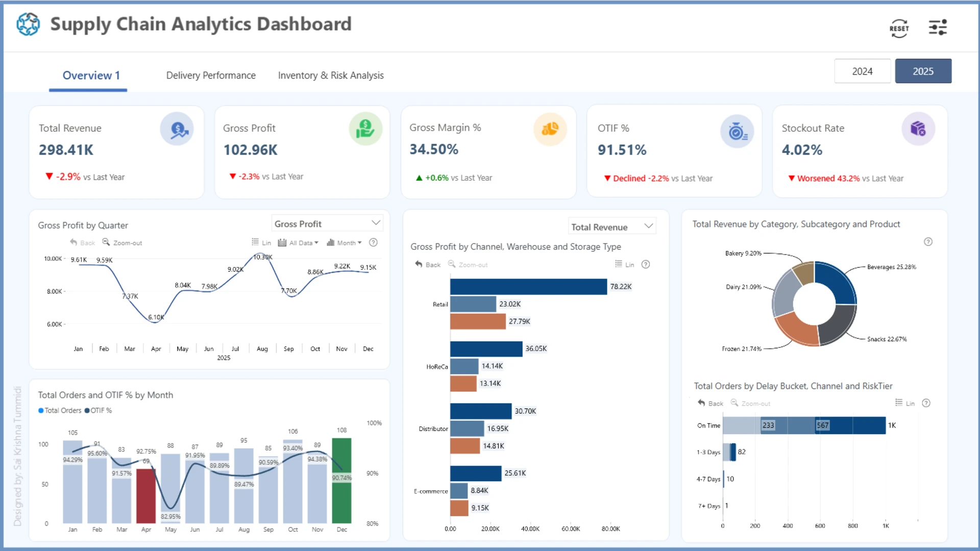Click the 4-7 Days axis label
Screen dimensions: 980x551
[708, 479]
